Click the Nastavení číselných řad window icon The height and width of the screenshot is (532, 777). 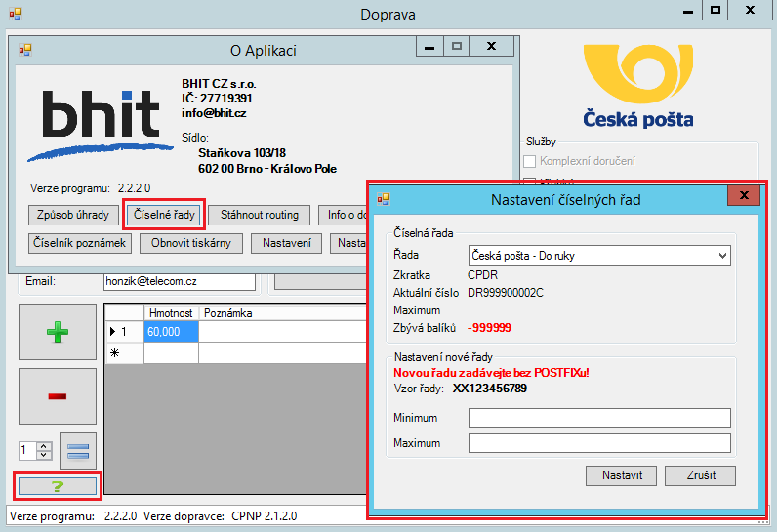384,199
